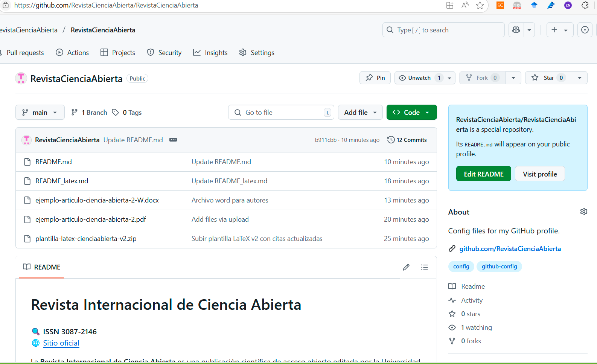Open the README outline list icon
The image size is (597, 364).
point(425,267)
